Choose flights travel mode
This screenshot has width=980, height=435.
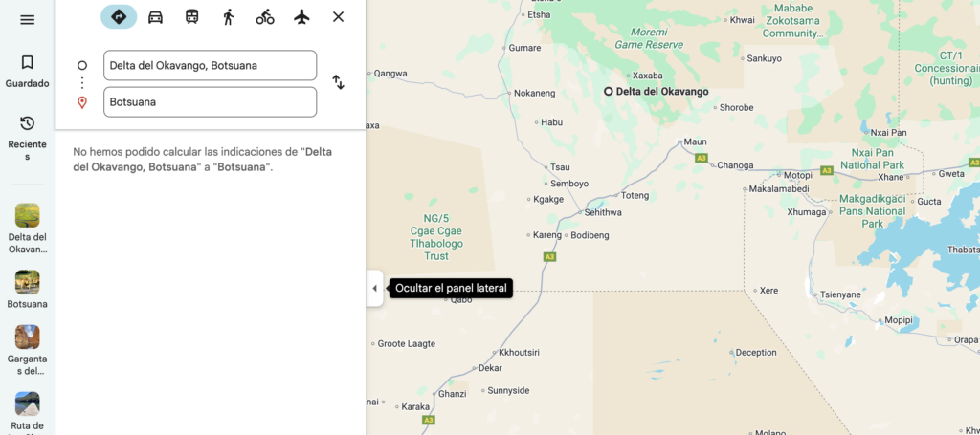(x=302, y=16)
